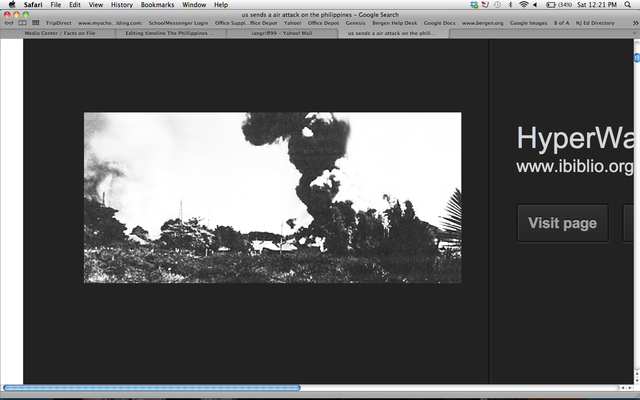Open the Apple menu

(12, 4)
